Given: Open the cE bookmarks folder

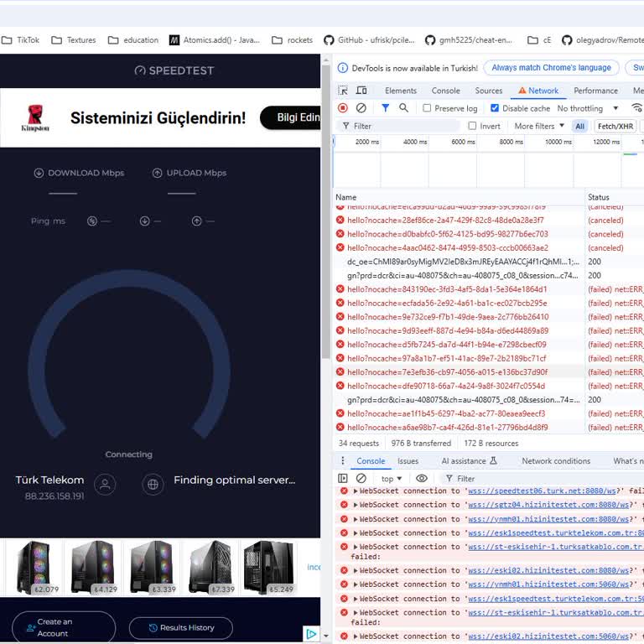Looking at the screenshot, I should (539, 40).
